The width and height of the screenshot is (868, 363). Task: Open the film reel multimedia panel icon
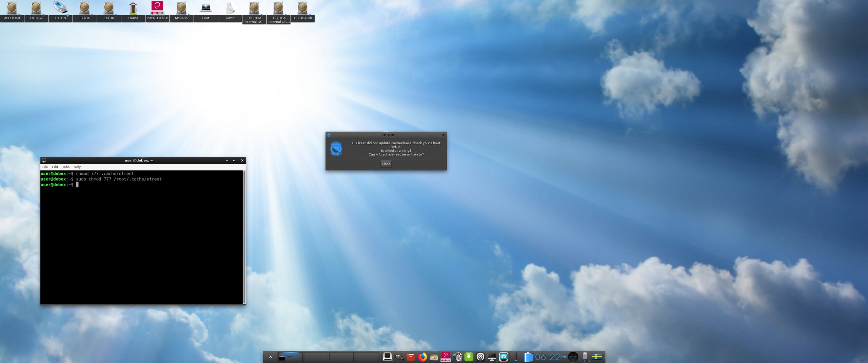click(457, 357)
